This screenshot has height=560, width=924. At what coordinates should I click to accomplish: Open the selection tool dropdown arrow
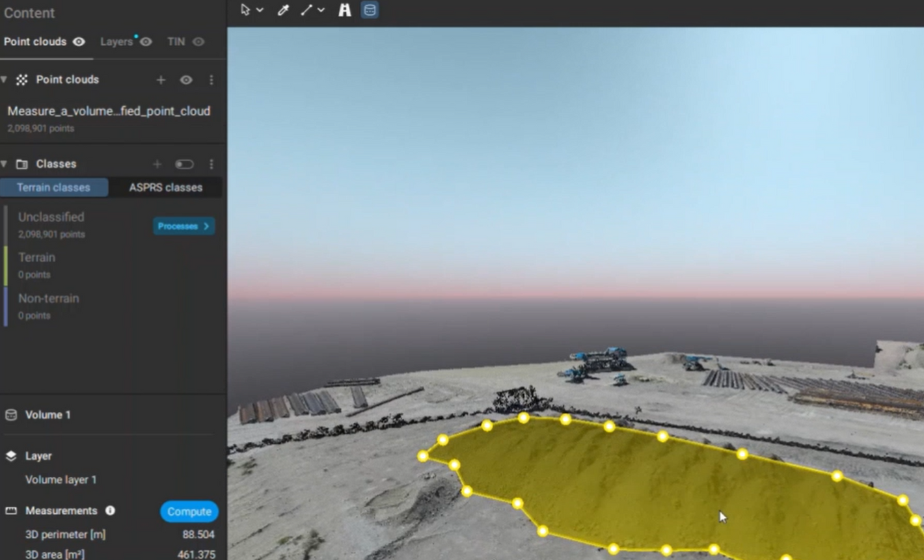(x=260, y=10)
